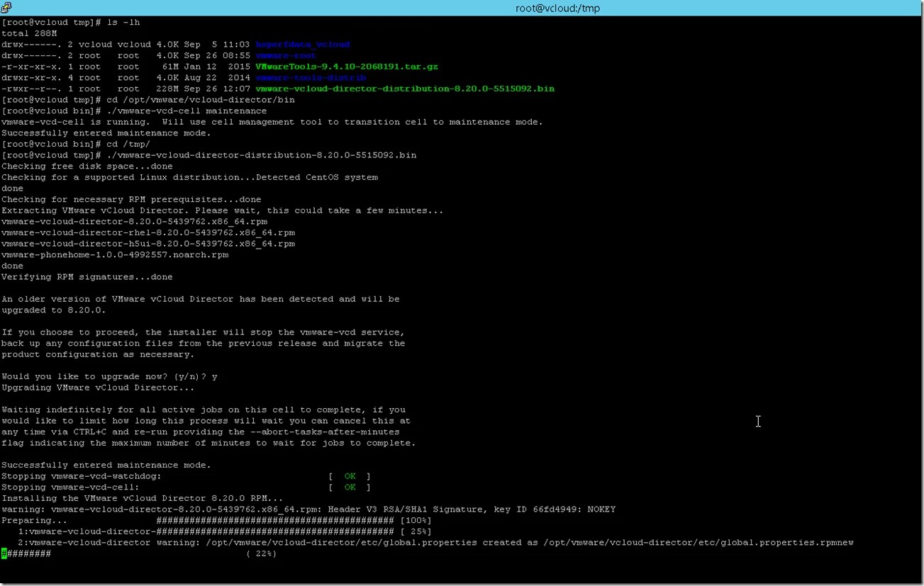Click the vmware-vcloud-director-h5ui rpm file name
924x586 pixels.
click(x=148, y=244)
